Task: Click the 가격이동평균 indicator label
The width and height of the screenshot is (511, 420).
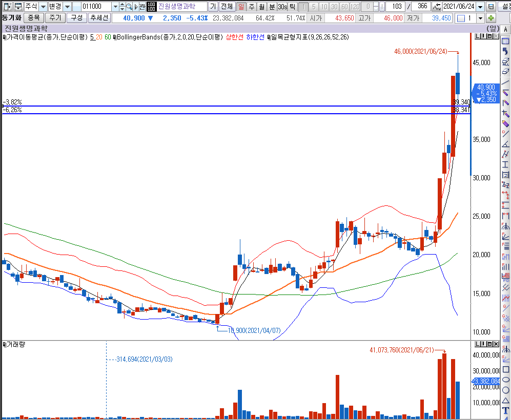Action: click(47, 37)
